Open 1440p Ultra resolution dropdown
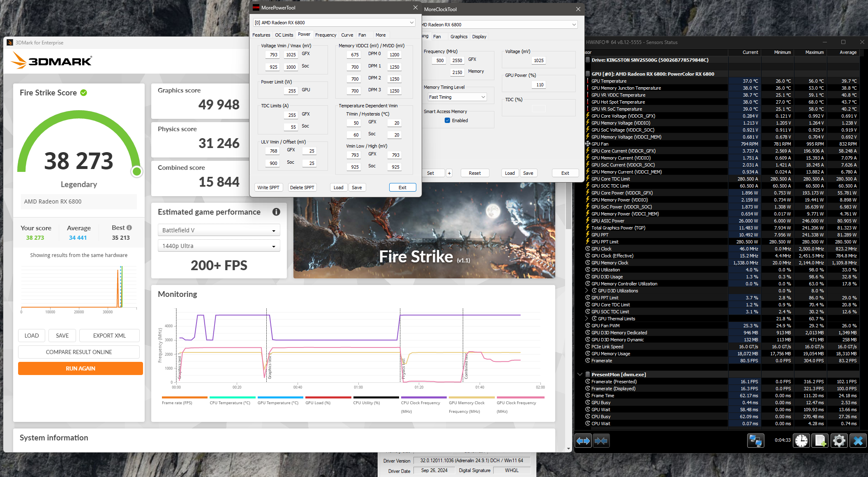Image resolution: width=868 pixels, height=477 pixels. coord(219,246)
